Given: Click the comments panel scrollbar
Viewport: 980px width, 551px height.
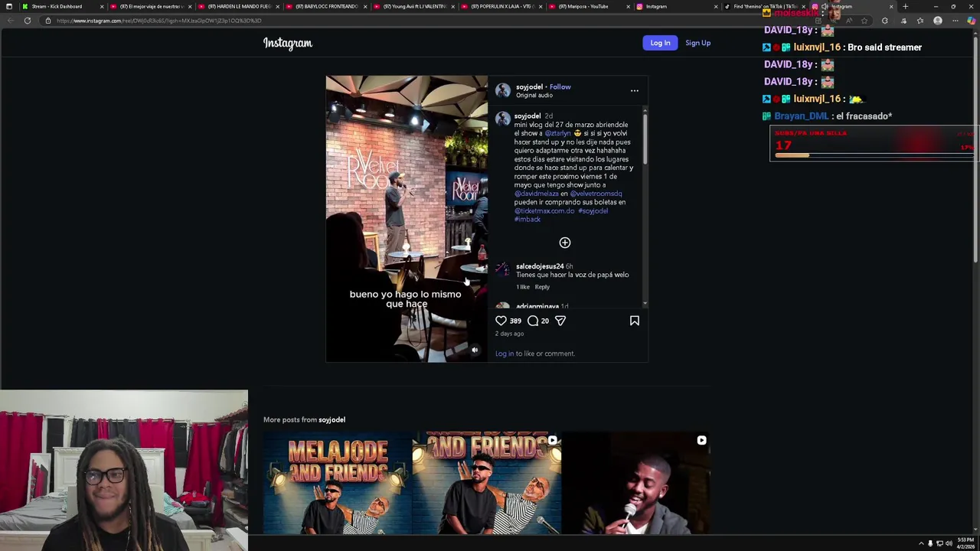Looking at the screenshot, I should 645,138.
